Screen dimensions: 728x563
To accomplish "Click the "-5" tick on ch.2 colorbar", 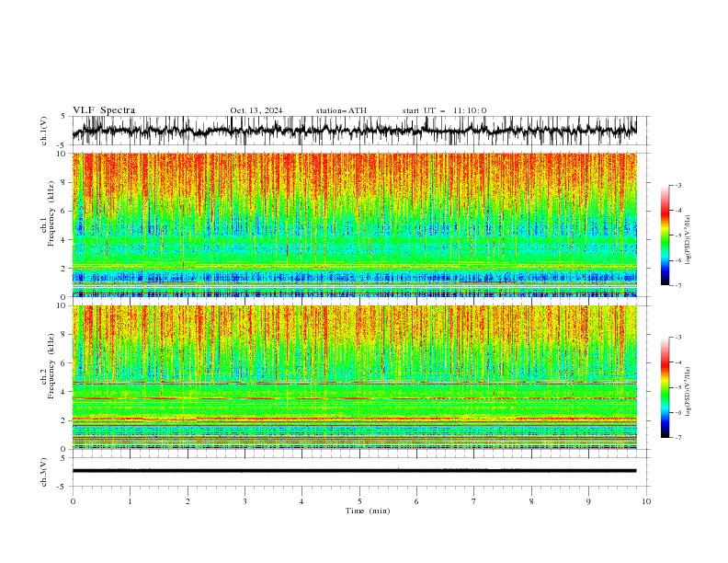I will click(677, 387).
